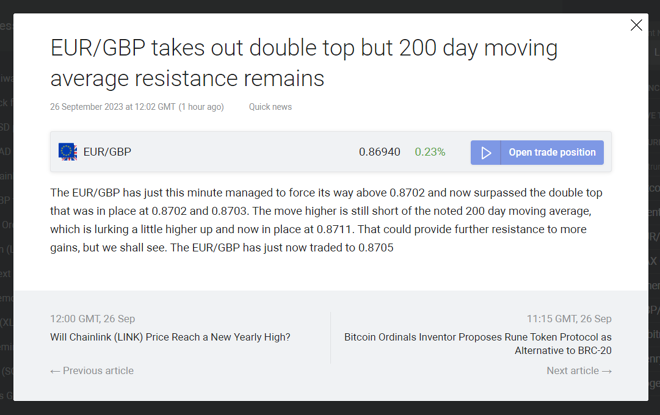Click the 11:15 GMT, 26 Sep timestamp
The width and height of the screenshot is (660, 415).
coord(569,319)
